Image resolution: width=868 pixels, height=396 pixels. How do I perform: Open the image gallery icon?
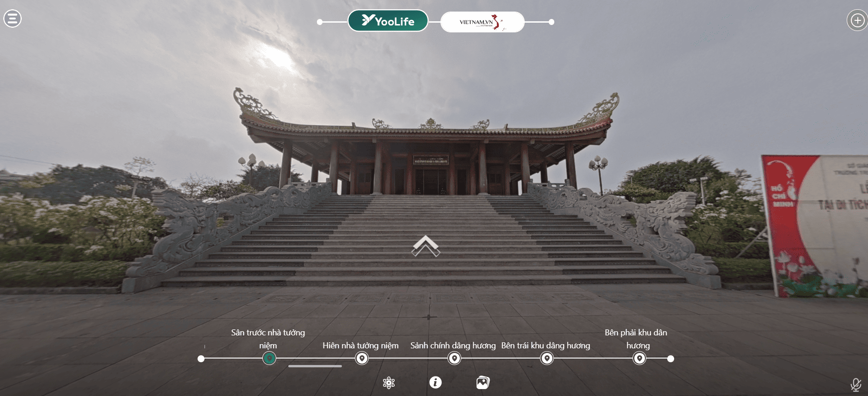(483, 382)
